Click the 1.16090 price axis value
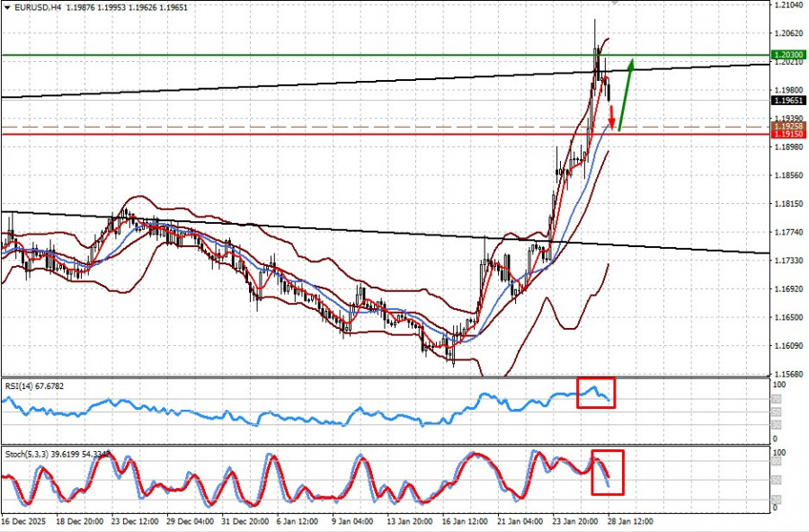The width and height of the screenshot is (809, 532). pos(789,346)
